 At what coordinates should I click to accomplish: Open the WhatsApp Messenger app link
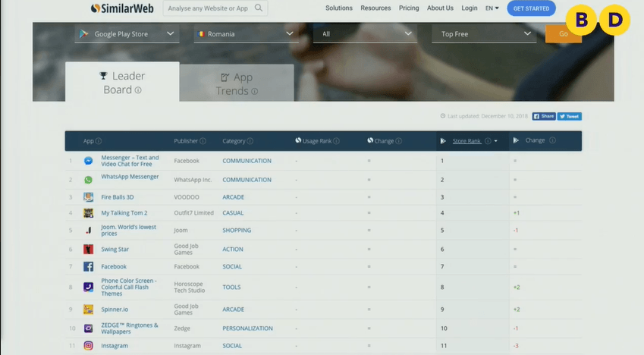(130, 177)
